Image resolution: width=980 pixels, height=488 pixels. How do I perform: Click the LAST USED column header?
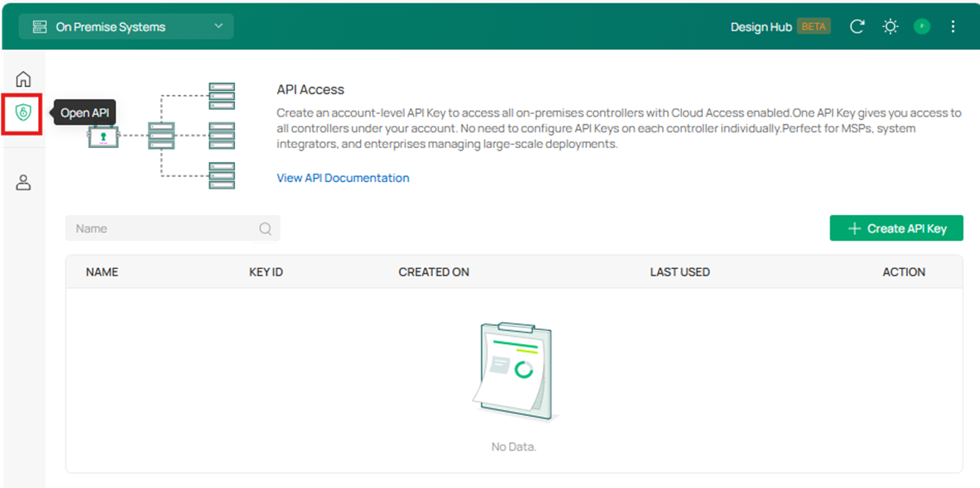coord(680,272)
